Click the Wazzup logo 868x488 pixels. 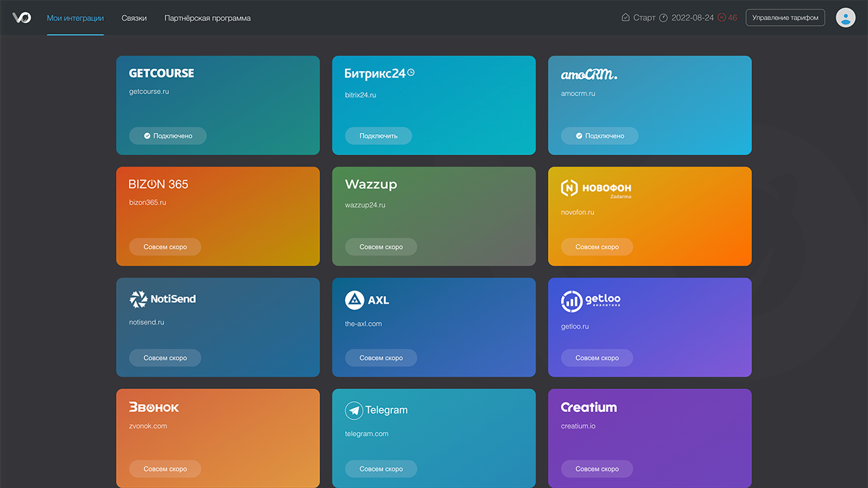click(371, 184)
